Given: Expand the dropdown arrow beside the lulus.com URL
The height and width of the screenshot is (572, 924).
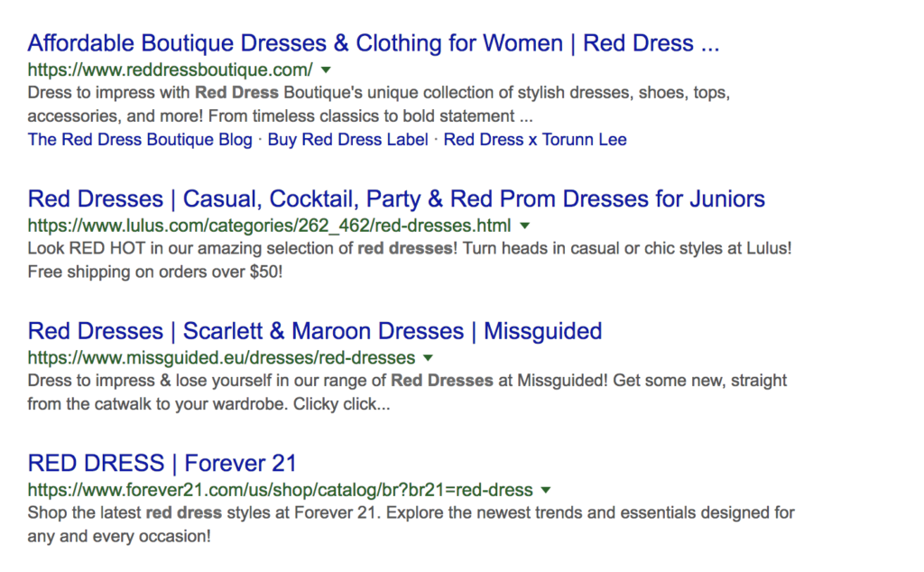Looking at the screenshot, I should click(x=524, y=226).
